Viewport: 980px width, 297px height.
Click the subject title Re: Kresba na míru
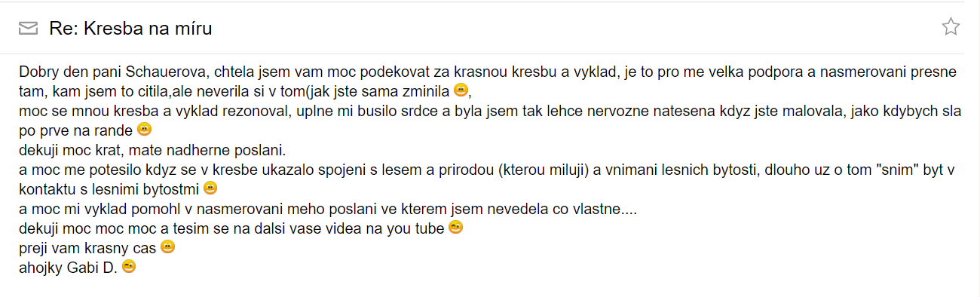coord(130,29)
